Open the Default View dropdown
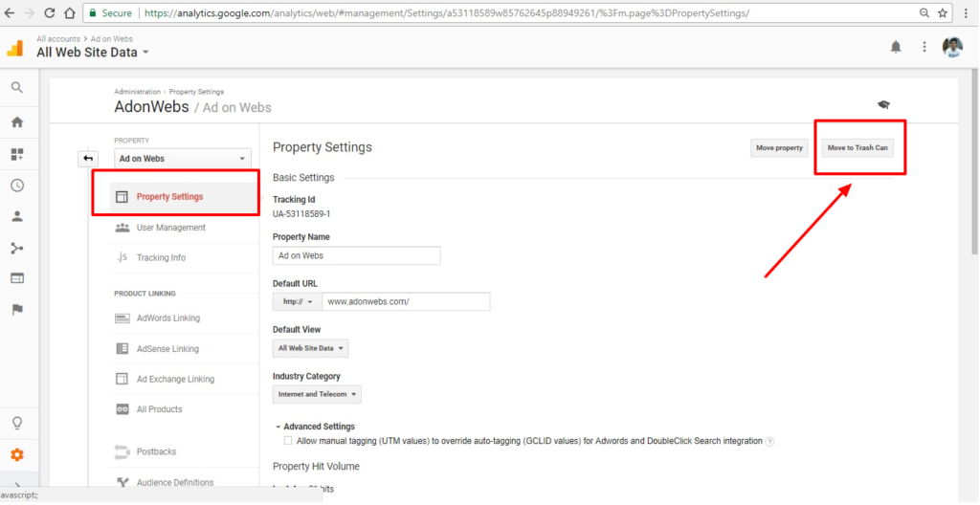Viewport: 980px width, 505px height. [311, 348]
